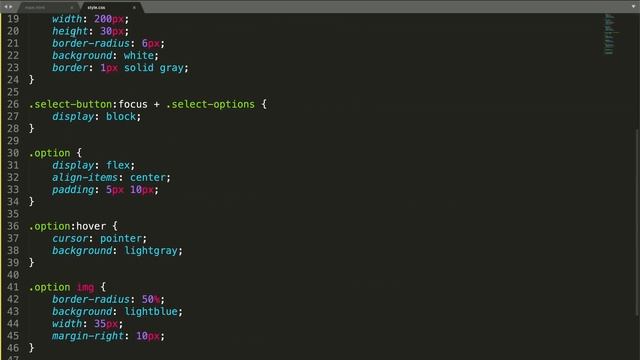Click 'display: block;' declaration
The height and width of the screenshot is (360, 640).
[x=96, y=117]
